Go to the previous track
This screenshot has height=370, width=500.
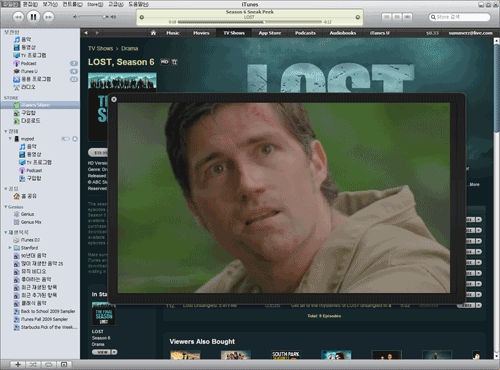coord(18,17)
